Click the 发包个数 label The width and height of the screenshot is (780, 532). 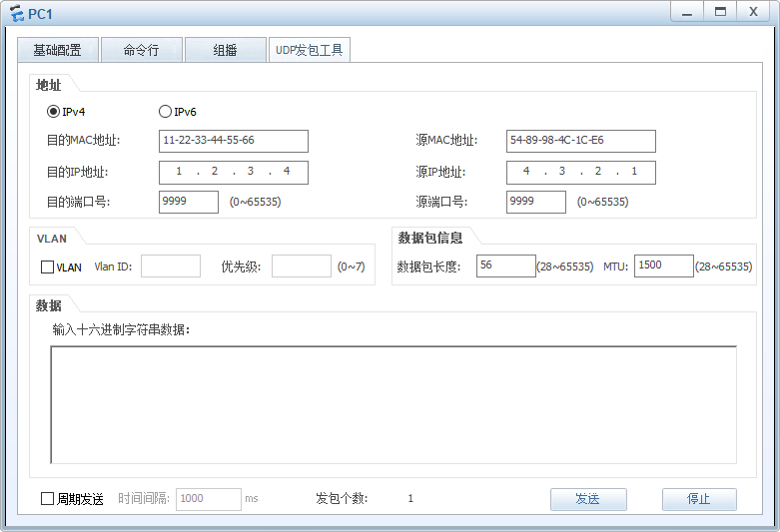click(x=342, y=498)
